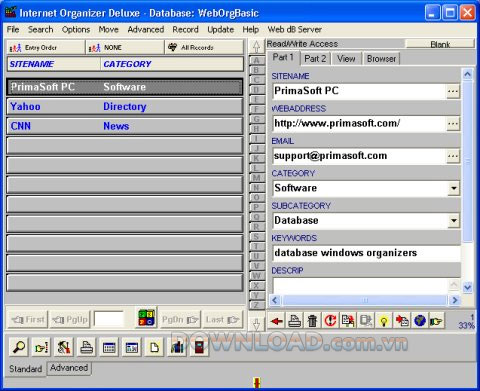This screenshot has height=391, width=480.
Task: Click the horizontal scrollbar right arrow
Action: [455, 300]
